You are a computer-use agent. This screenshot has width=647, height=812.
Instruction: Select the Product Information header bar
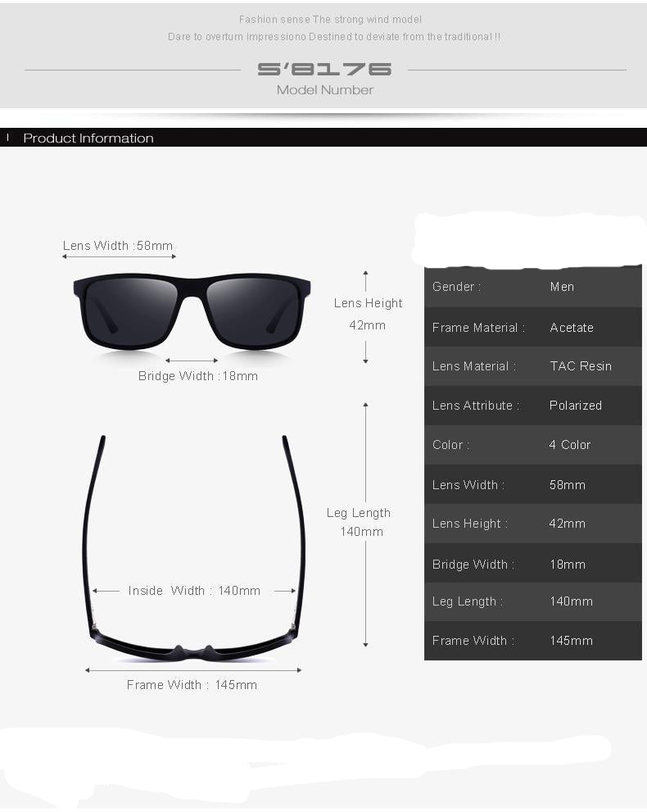tap(323, 138)
